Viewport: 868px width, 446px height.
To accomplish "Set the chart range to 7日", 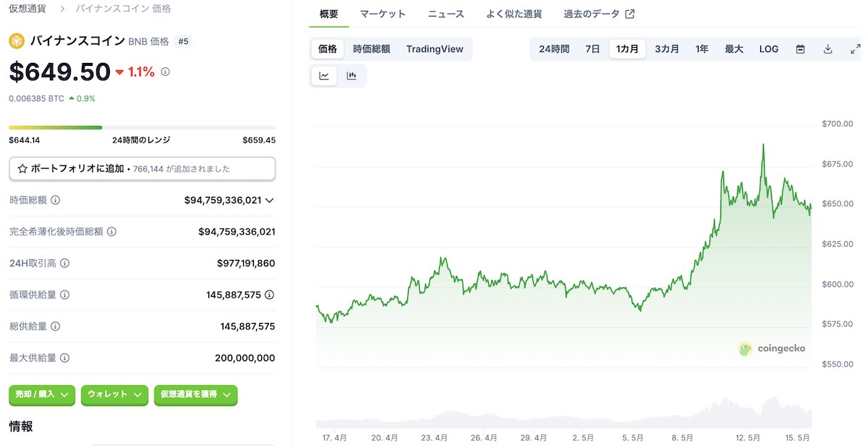I will pos(592,49).
